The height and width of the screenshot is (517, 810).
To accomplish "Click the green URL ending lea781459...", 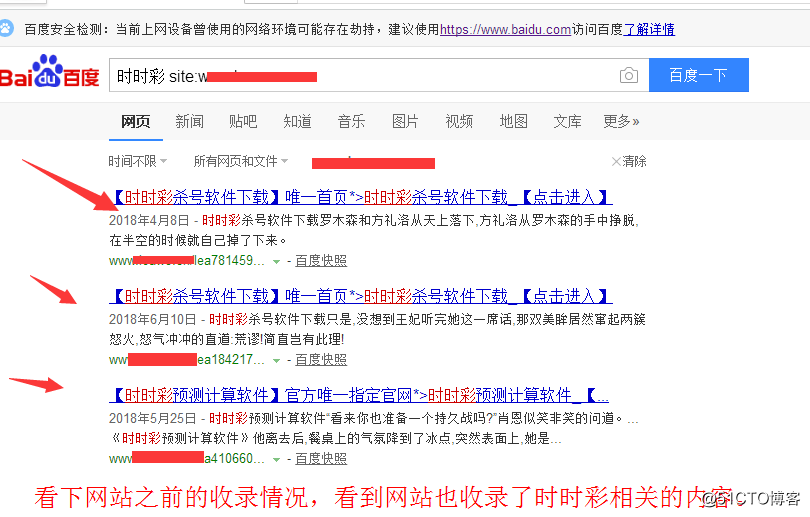I will [186, 260].
